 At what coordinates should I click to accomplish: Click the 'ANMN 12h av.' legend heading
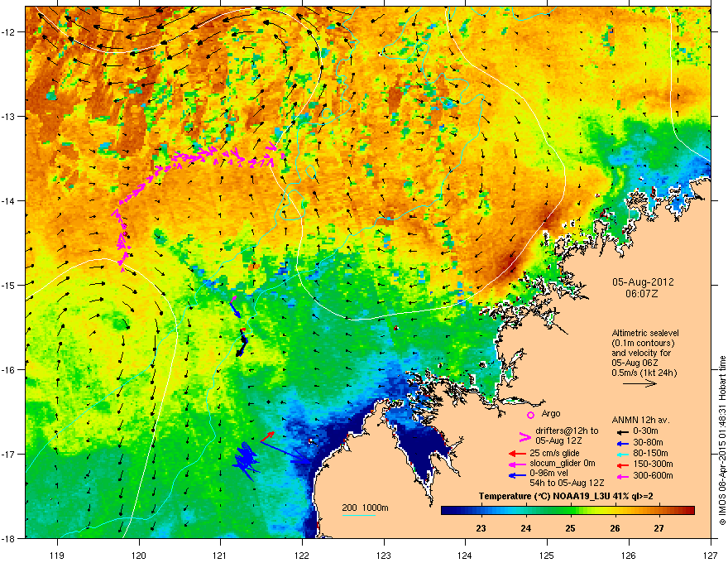point(640,421)
